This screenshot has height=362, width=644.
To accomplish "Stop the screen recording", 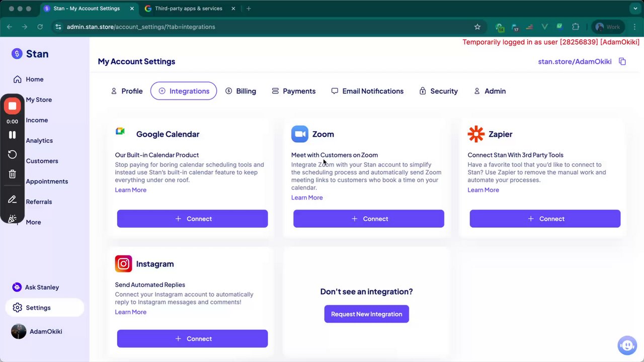I will (12, 106).
